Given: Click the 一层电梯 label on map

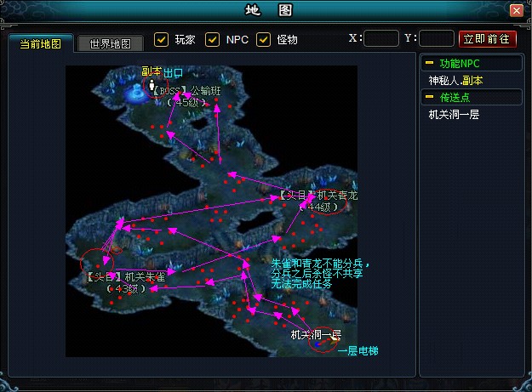Looking at the screenshot, I should point(358,351).
